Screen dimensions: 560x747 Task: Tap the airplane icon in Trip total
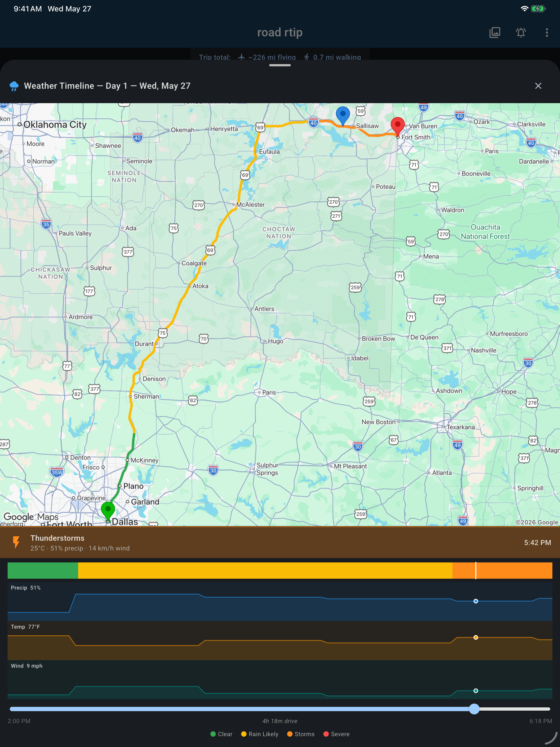[241, 57]
